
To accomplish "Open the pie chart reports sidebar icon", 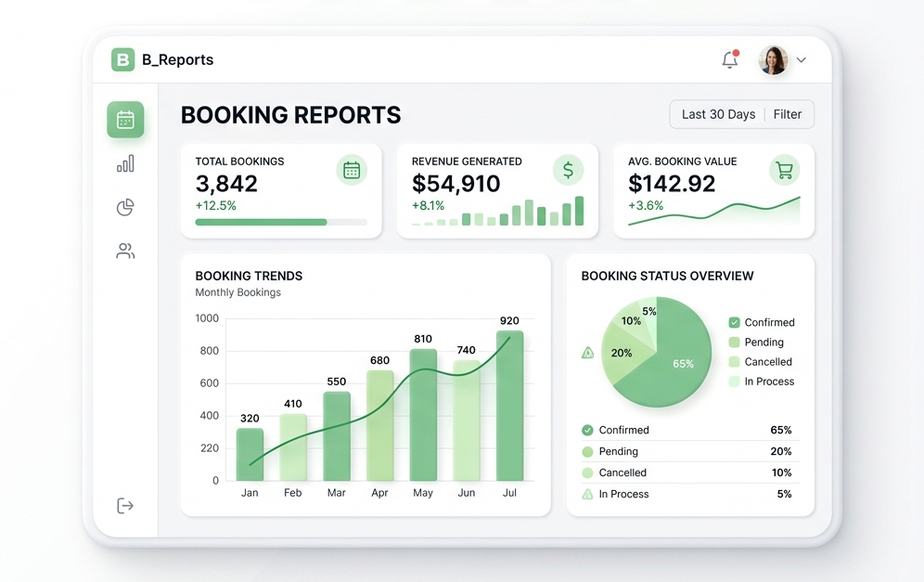I will [x=125, y=207].
